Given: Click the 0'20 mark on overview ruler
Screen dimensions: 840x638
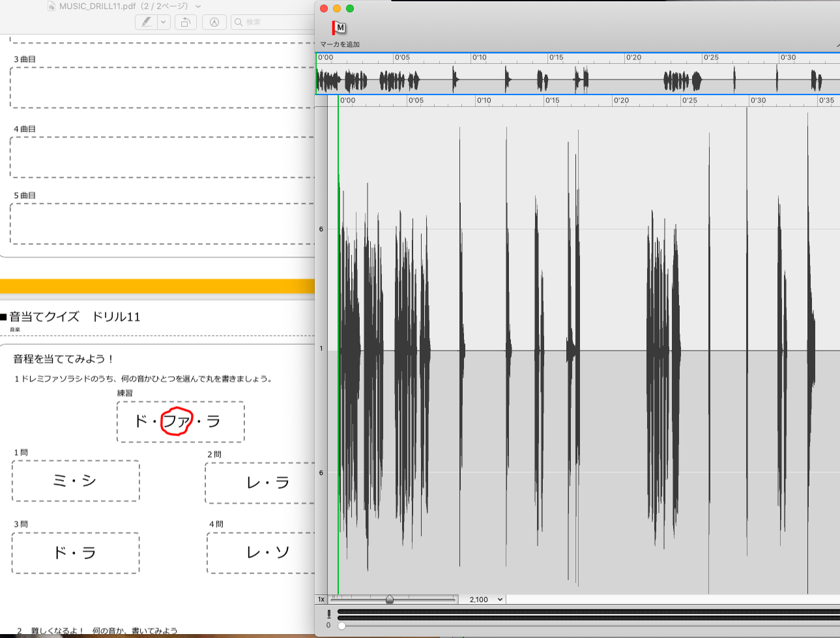Looking at the screenshot, I should (x=633, y=57).
